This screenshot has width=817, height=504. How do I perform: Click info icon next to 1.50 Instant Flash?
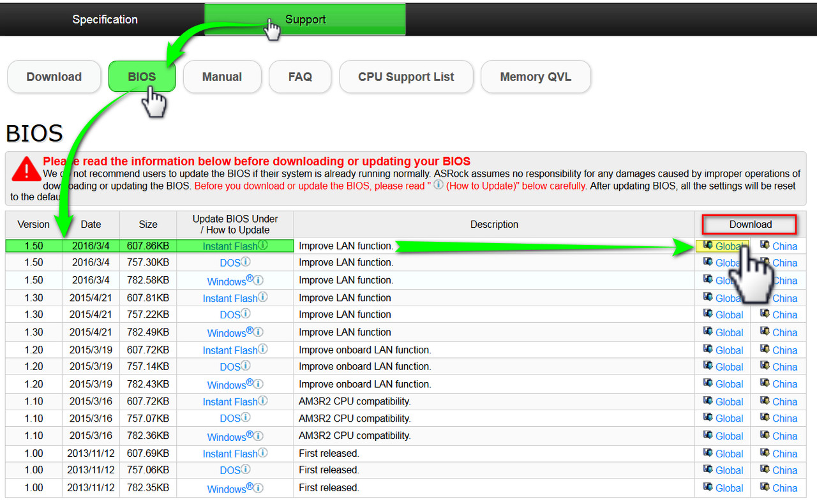[x=263, y=245]
